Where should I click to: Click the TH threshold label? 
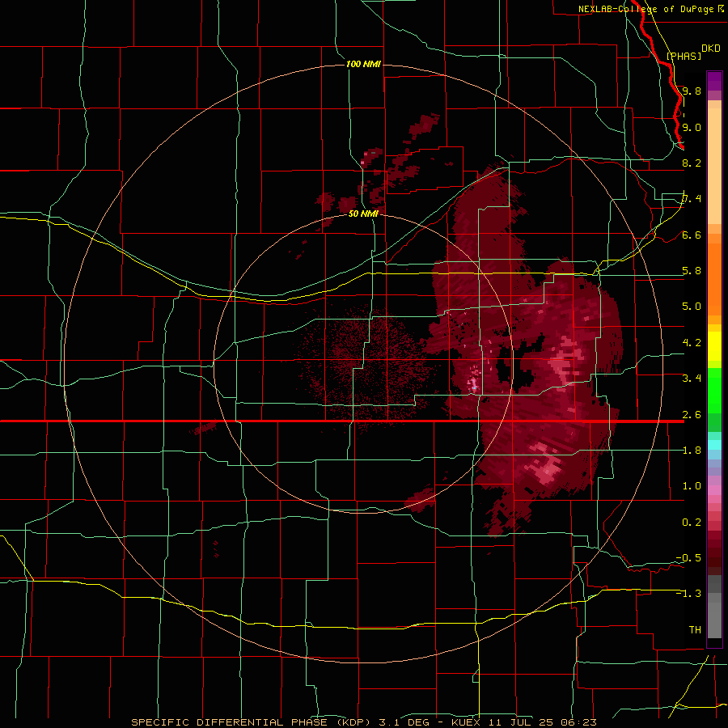point(695,630)
